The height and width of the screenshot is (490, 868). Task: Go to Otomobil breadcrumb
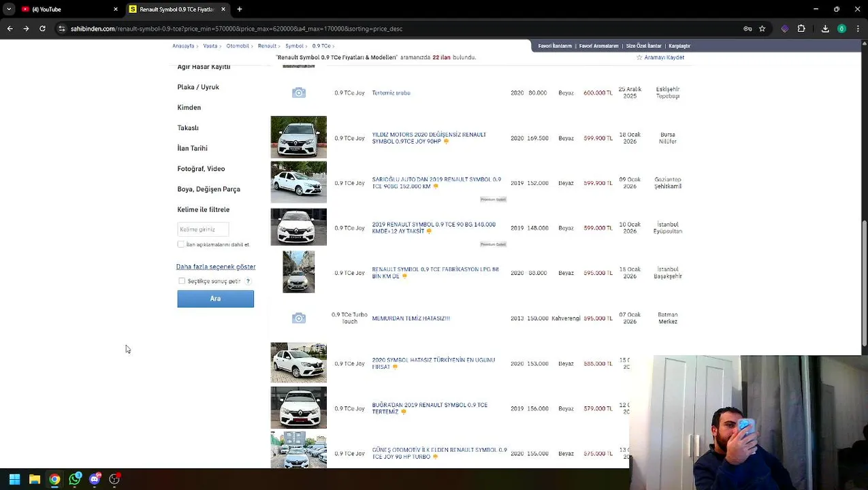tap(238, 46)
